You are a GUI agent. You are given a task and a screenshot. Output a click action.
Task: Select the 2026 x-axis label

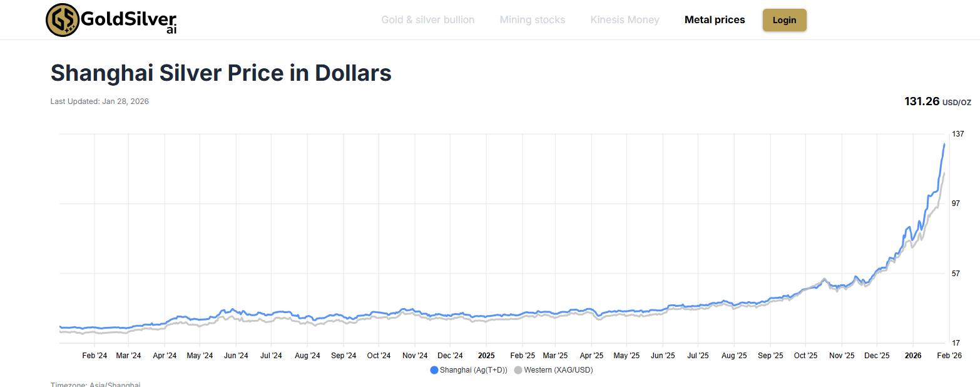pos(912,356)
